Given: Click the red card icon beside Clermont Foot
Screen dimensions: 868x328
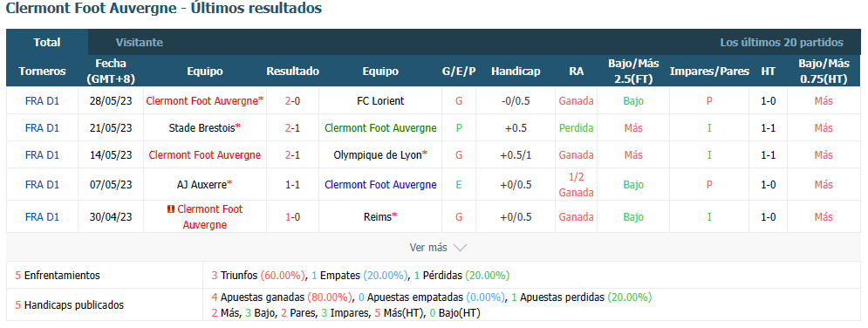Looking at the screenshot, I should (171, 209).
